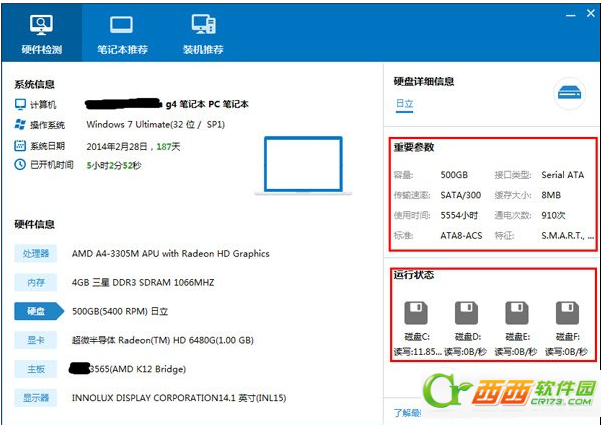Click the laptop illustration image
601x425 pixels.
point(303,166)
